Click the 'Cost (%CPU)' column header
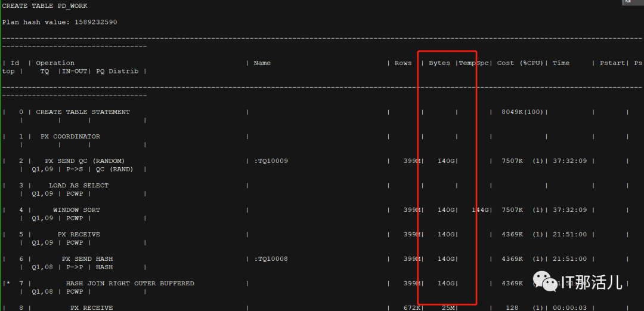The width and height of the screenshot is (644, 311). 520,63
